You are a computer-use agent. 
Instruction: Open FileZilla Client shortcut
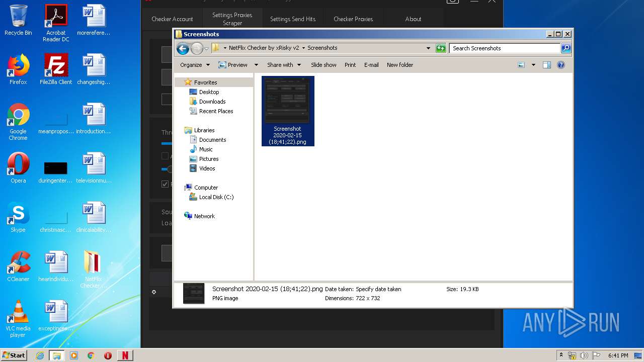56,69
